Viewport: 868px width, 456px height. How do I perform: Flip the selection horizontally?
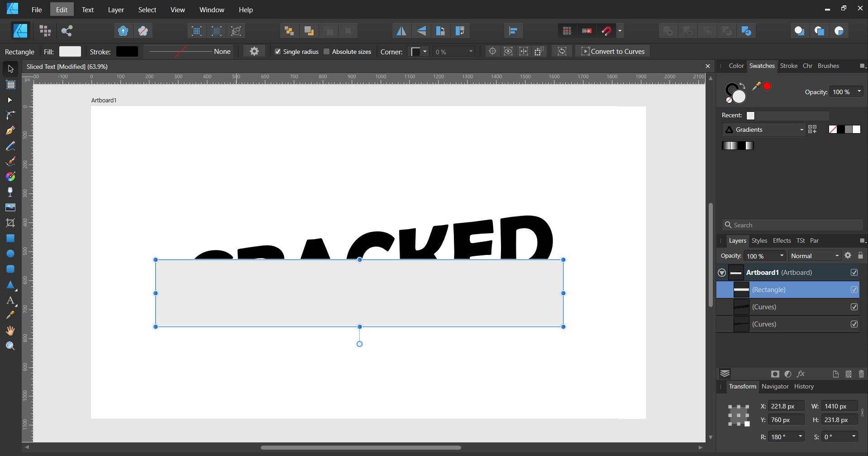pos(401,30)
